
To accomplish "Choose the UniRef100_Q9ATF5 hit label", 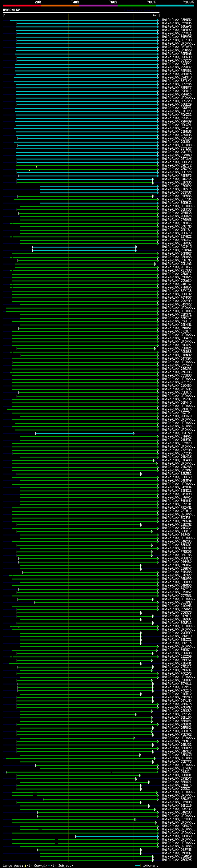I will tap(177, 152).
